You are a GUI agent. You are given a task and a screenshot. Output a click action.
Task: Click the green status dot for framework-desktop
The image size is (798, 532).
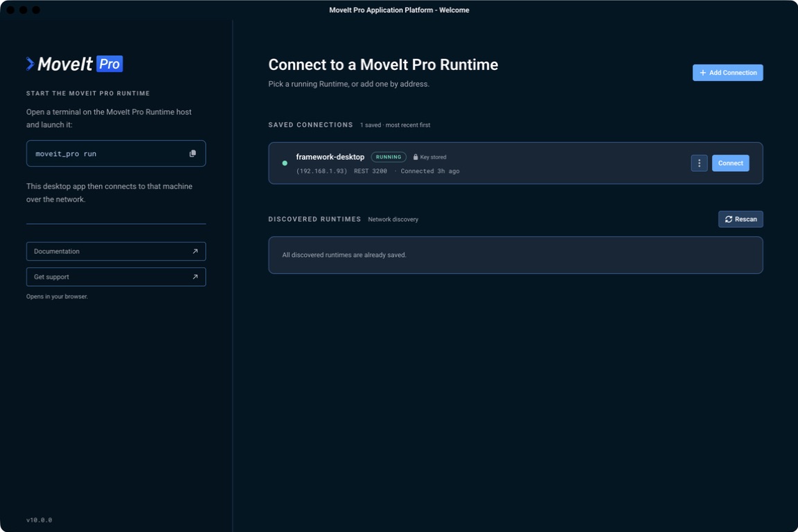[x=285, y=163]
